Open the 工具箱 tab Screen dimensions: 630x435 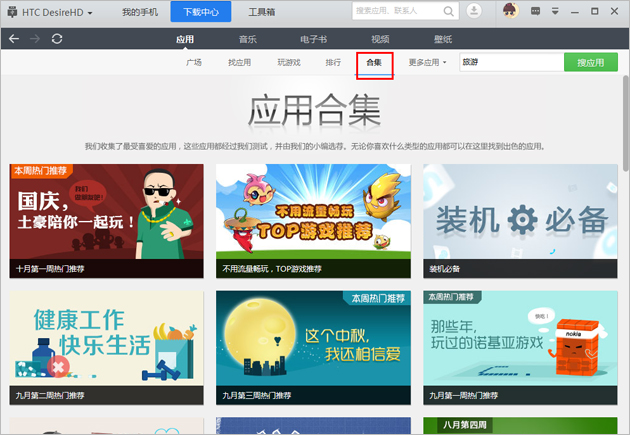tap(262, 12)
